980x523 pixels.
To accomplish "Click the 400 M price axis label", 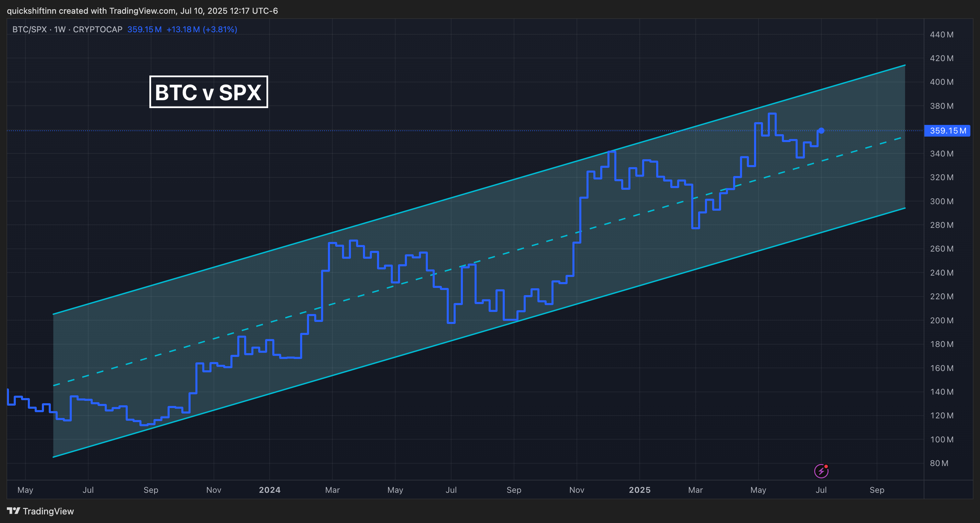I will pyautogui.click(x=942, y=82).
